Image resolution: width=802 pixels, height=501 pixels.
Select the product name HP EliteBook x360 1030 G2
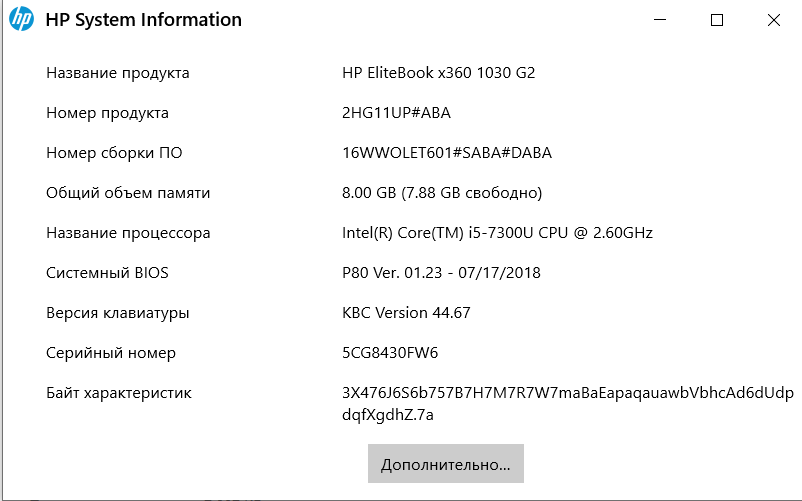445,73
